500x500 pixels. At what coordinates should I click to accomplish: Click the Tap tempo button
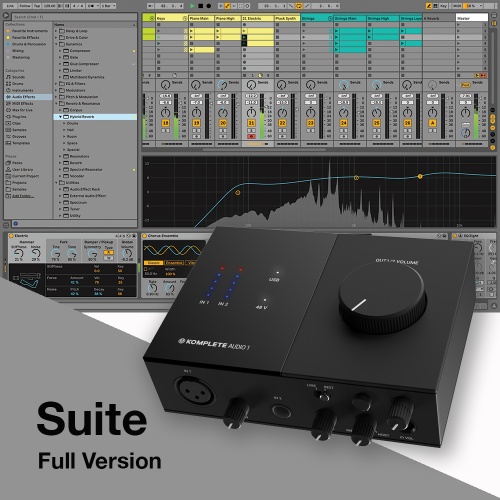37,6
